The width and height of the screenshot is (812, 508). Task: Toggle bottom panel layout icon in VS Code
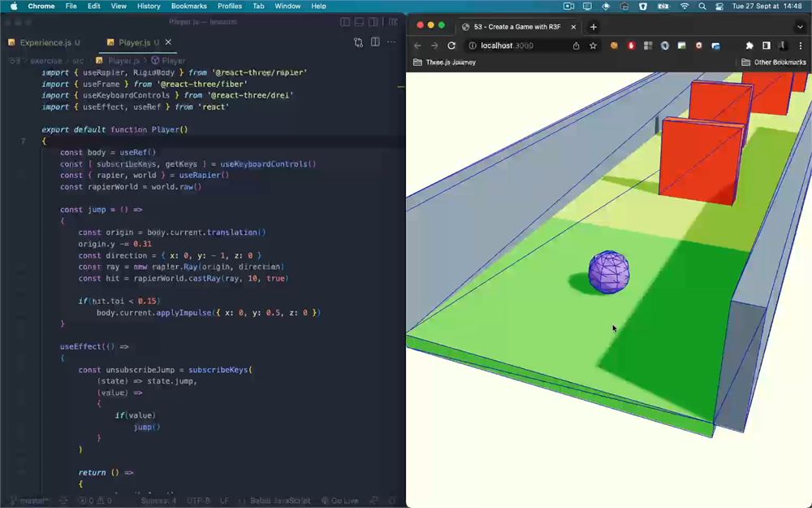pyautogui.click(x=359, y=22)
